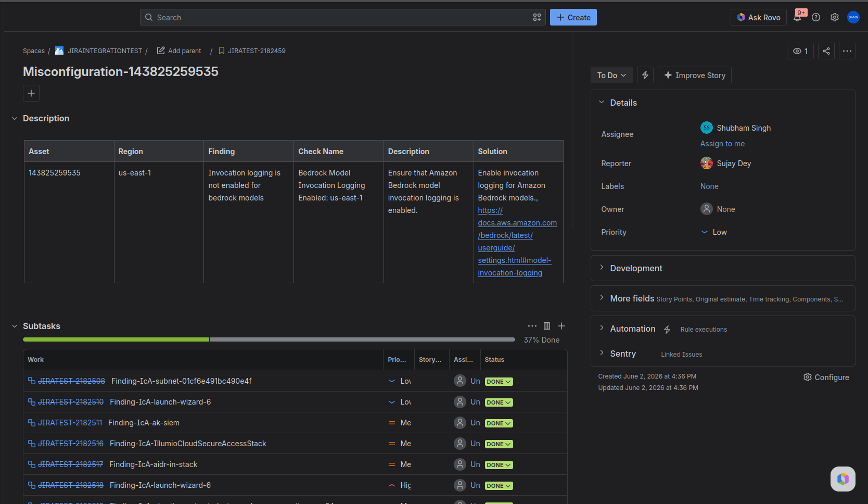The height and width of the screenshot is (504, 868).
Task: Click the medium priority icon for Finding-IcA-aidr-in-stack
Action: pyautogui.click(x=392, y=464)
